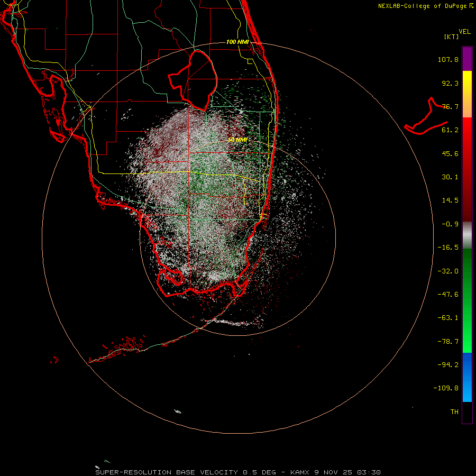Click the VEL legend title

point(464,32)
